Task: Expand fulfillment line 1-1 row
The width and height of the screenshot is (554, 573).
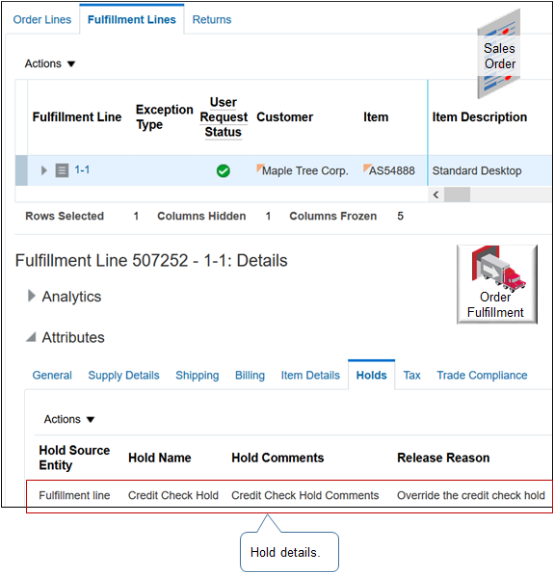Action: [43, 170]
